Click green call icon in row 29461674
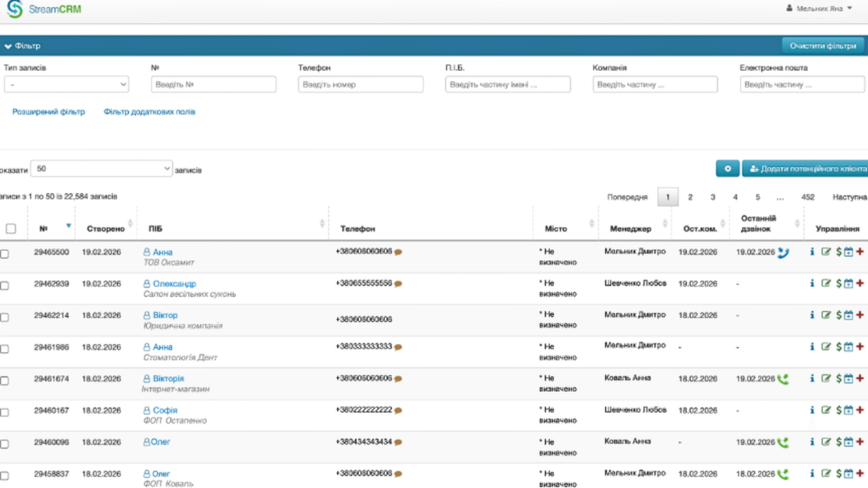Image resolution: width=868 pixels, height=488 pixels. [783, 379]
